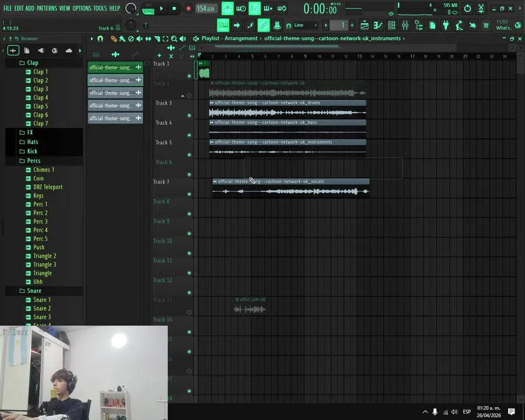Click the metronome icon
This screenshot has height=420, width=525.
point(228,8)
